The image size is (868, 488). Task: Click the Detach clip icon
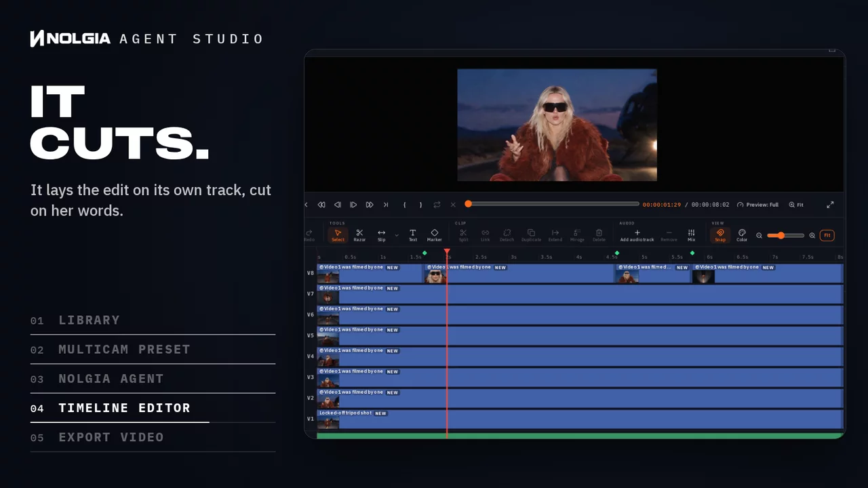pos(507,235)
